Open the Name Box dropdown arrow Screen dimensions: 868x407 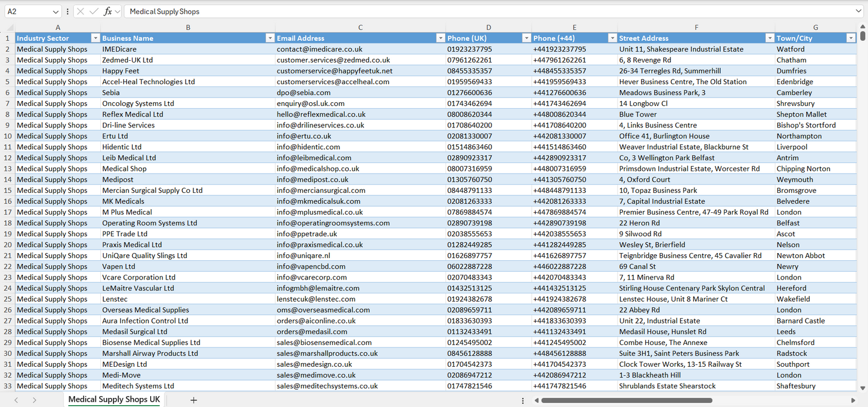pos(56,11)
